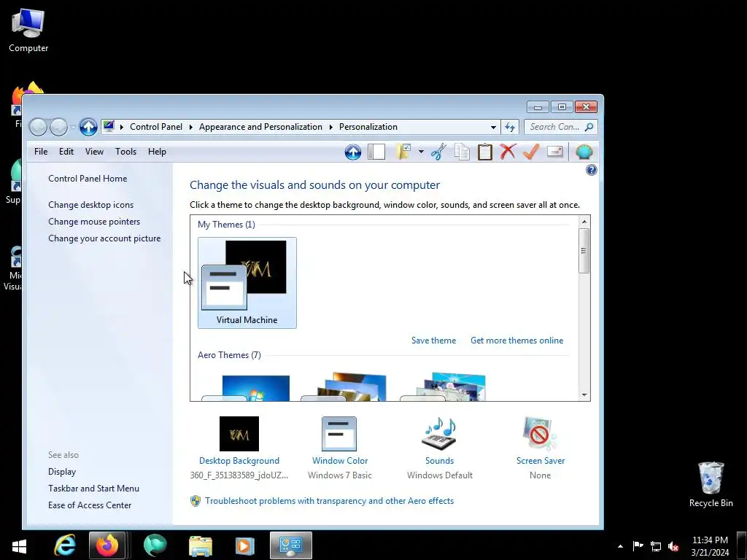
Task: Open the blue Help question mark
Action: [x=591, y=170]
